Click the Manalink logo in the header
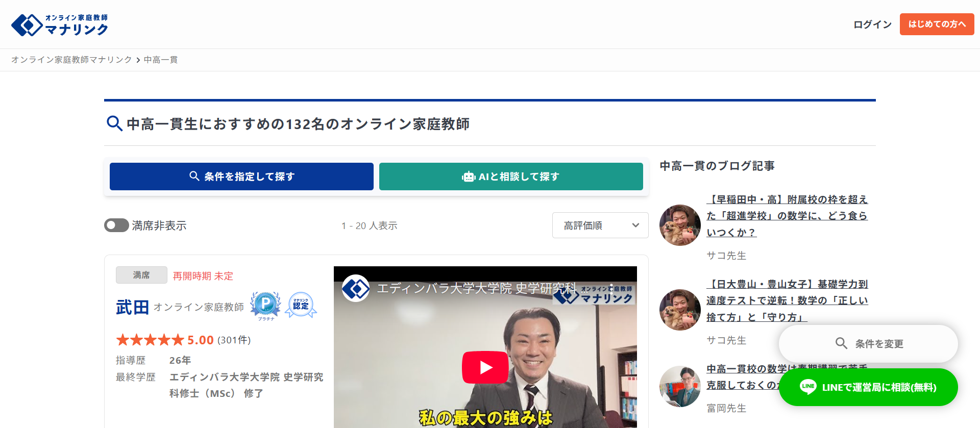980x428 pixels. (x=59, y=24)
